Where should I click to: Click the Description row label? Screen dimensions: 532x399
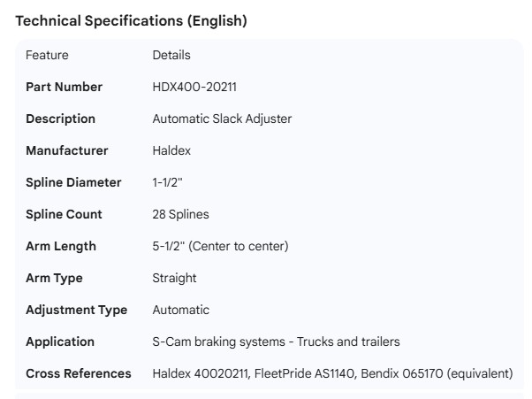pos(60,119)
